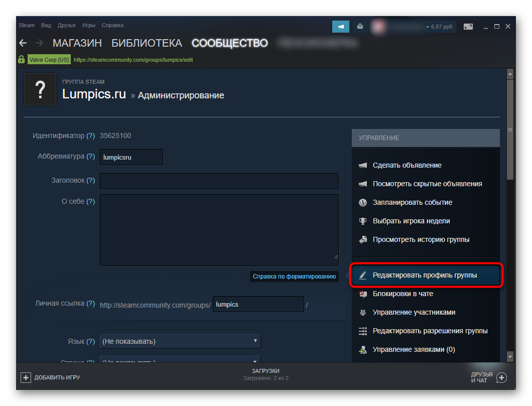532x406 pixels.
Task: Click Блокировки в чате link
Action: click(x=403, y=294)
